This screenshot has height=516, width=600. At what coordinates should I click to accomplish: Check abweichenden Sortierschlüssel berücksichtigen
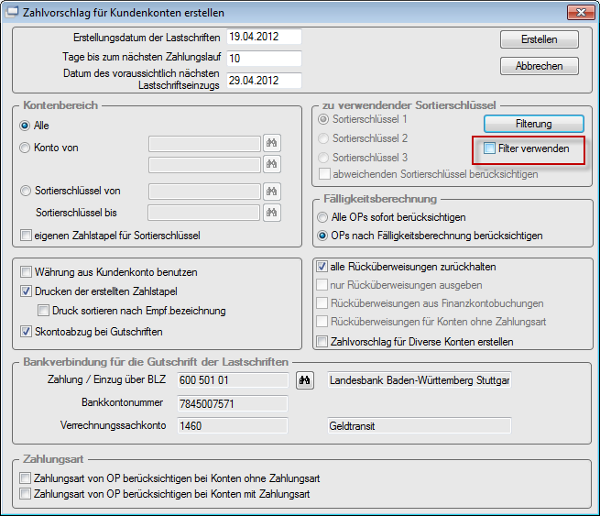click(324, 174)
